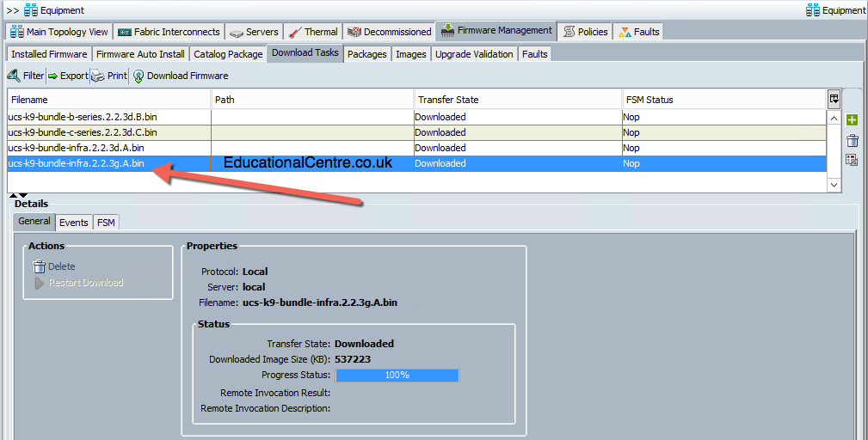This screenshot has width=868, height=440.
Task: Select row ucs-k9-bundle-infra.2.2.3g.A.bin
Action: click(417, 163)
